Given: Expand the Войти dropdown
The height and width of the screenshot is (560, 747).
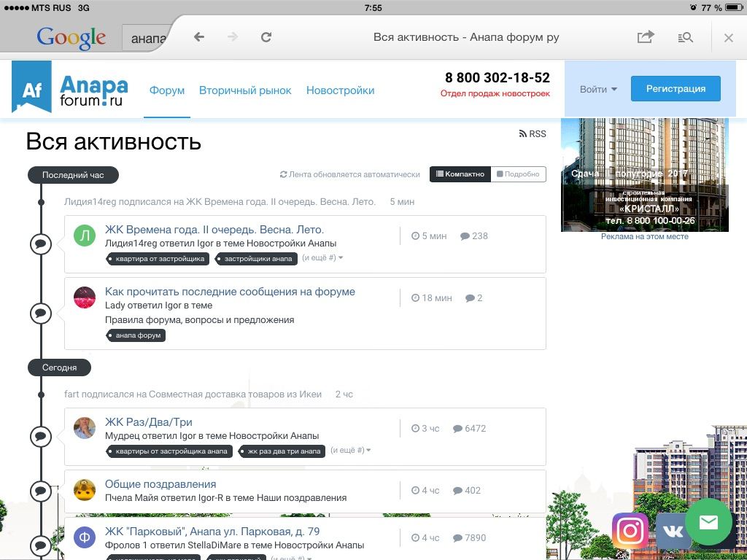Looking at the screenshot, I should (x=598, y=89).
